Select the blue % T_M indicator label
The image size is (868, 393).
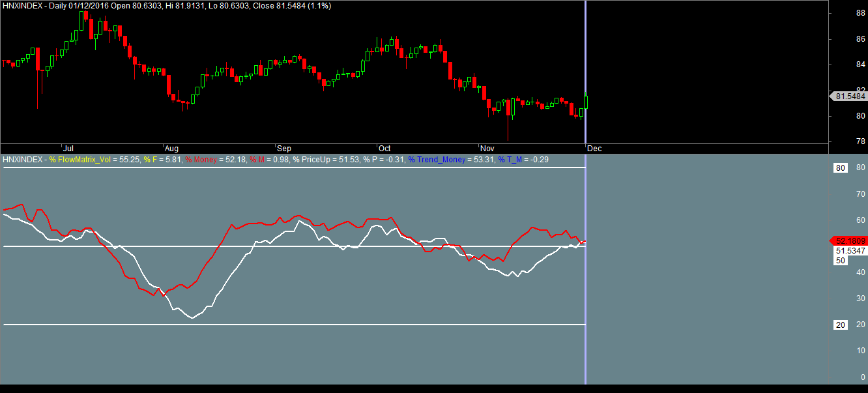point(512,160)
